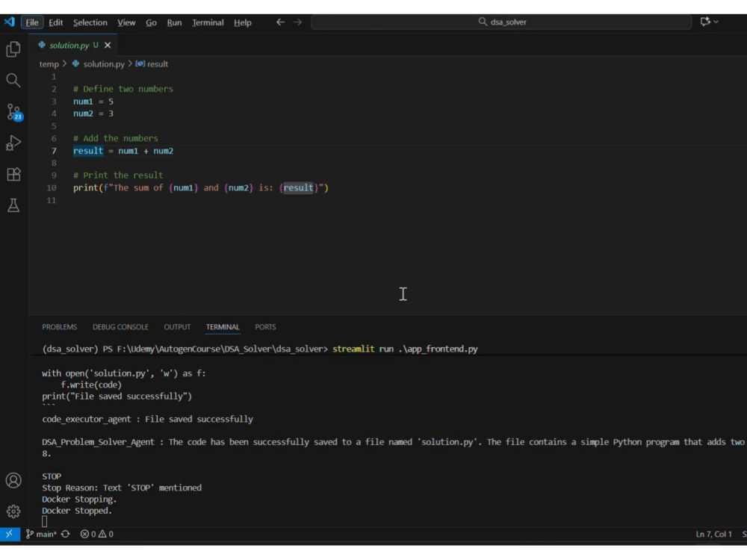
Task: Open Source Control view with 23 badge
Action: point(14,113)
